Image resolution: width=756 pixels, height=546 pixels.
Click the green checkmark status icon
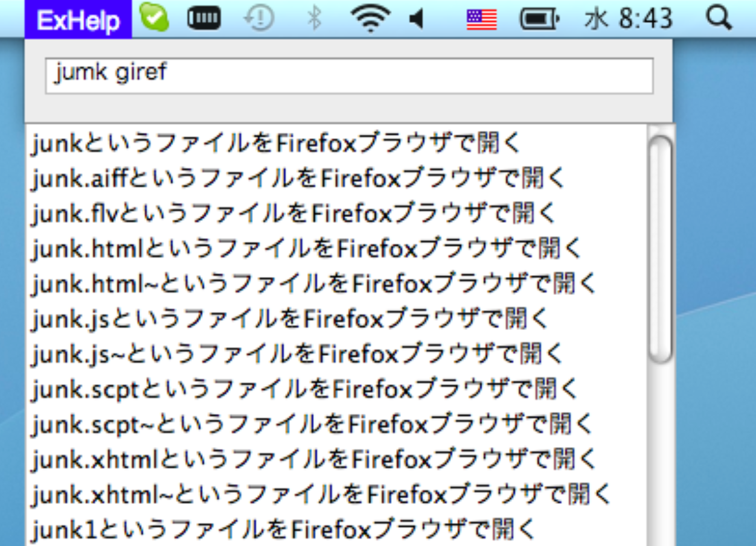click(x=155, y=18)
